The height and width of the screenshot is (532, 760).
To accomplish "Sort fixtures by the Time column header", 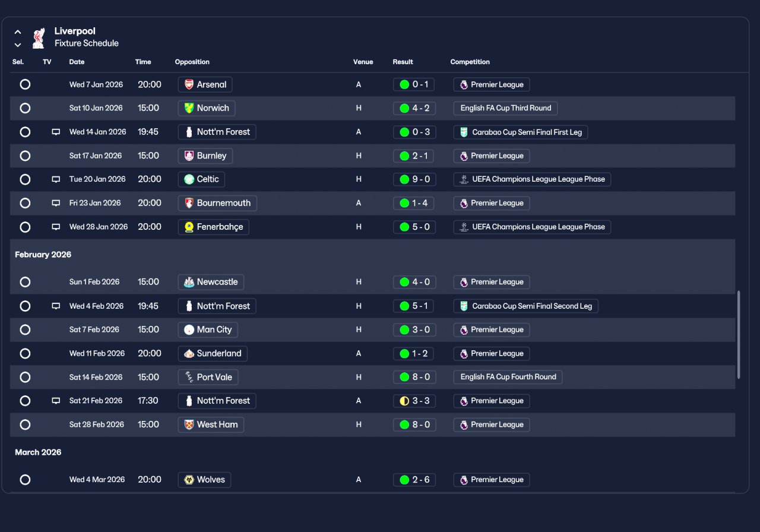I will click(x=143, y=62).
